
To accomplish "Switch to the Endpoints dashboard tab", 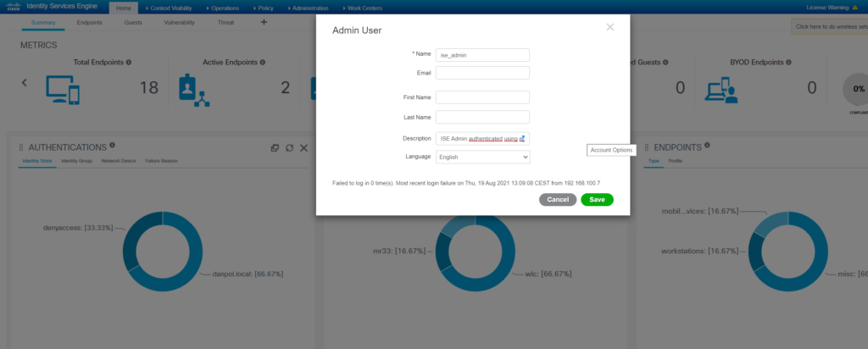I will tap(89, 23).
